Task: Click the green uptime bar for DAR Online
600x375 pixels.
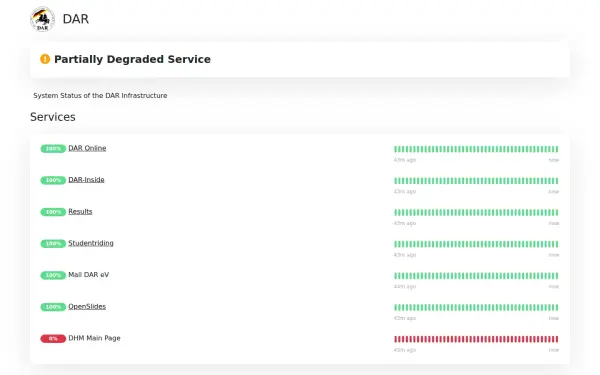Action: (476, 149)
